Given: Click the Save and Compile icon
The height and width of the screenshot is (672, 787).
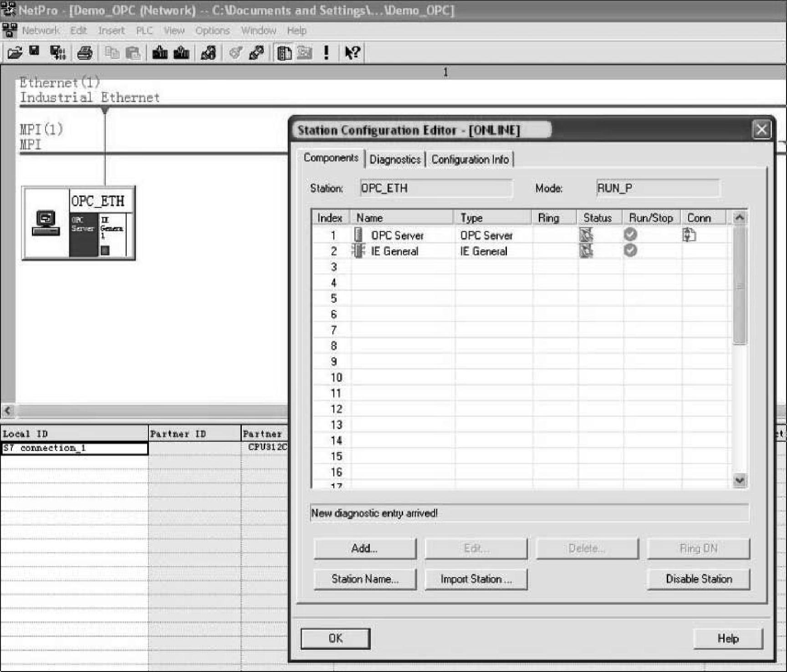Looking at the screenshot, I should tap(58, 53).
